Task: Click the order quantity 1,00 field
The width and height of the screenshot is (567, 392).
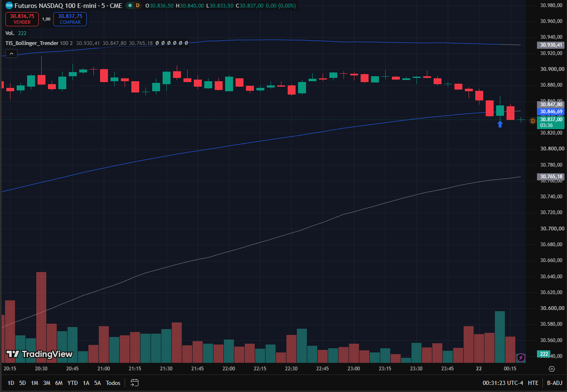Action: [x=46, y=19]
